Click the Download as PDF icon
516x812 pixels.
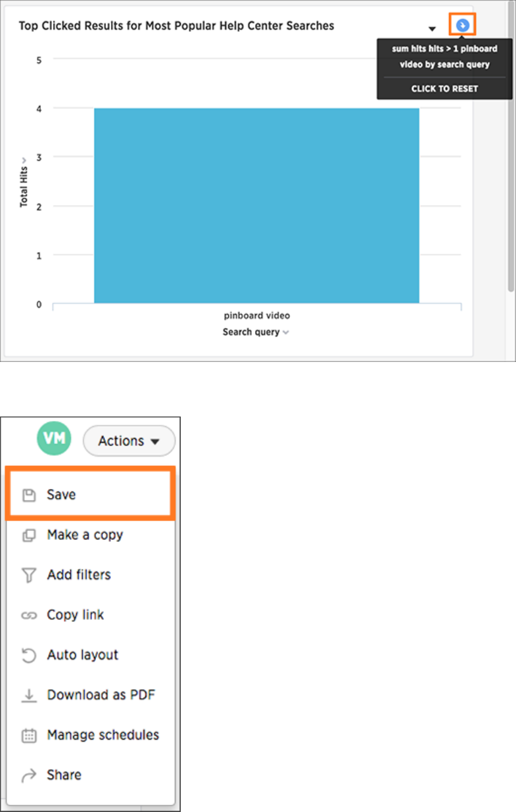pyautogui.click(x=28, y=695)
